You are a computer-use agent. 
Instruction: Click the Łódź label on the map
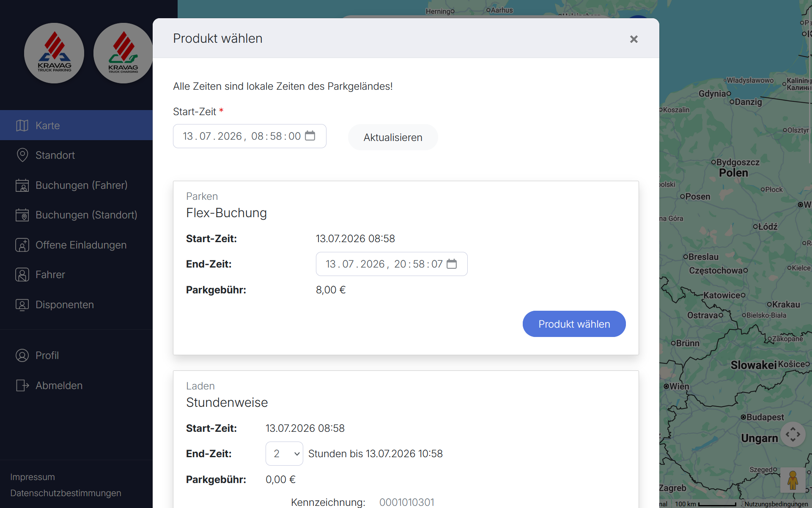tap(768, 226)
